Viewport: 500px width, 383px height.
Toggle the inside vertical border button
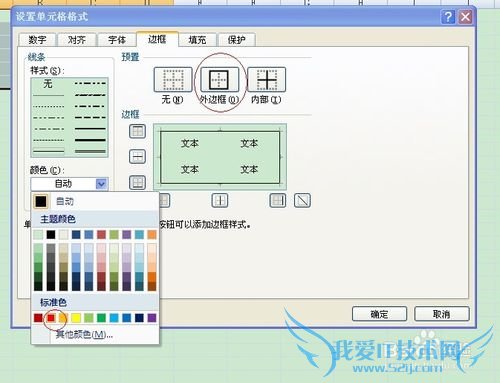[x=220, y=200]
